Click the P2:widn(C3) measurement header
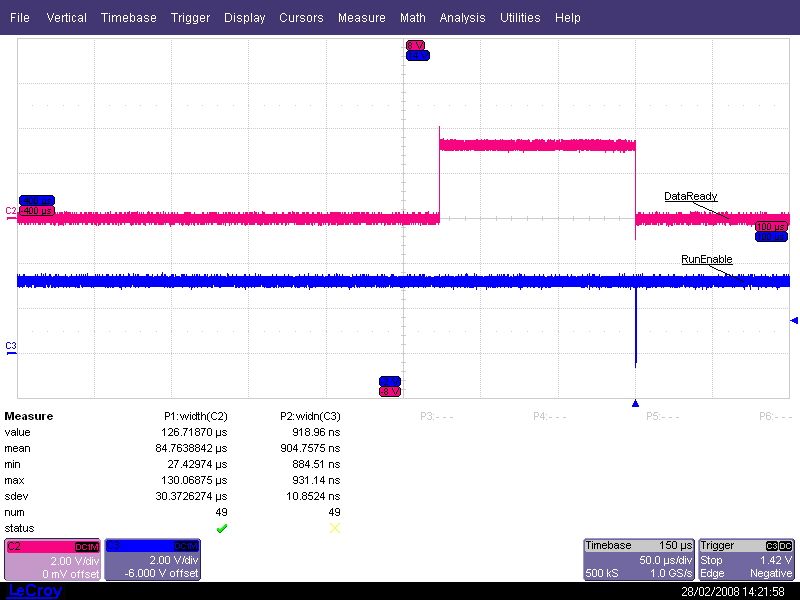The width and height of the screenshot is (800, 600). tap(310, 416)
